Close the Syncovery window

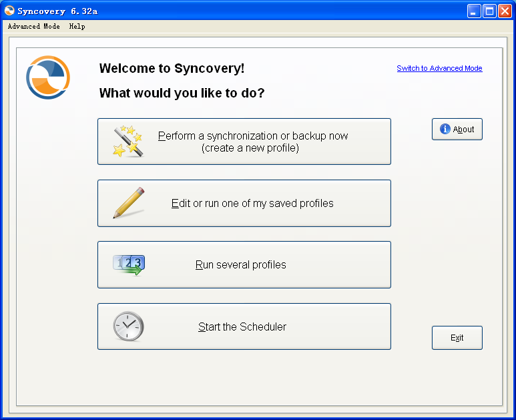(x=505, y=11)
